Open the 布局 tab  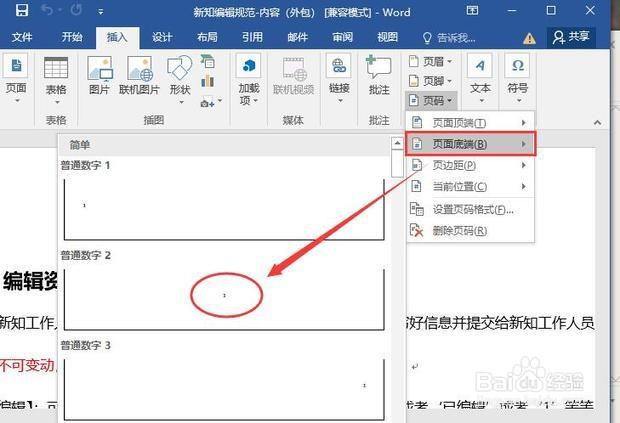[207, 37]
